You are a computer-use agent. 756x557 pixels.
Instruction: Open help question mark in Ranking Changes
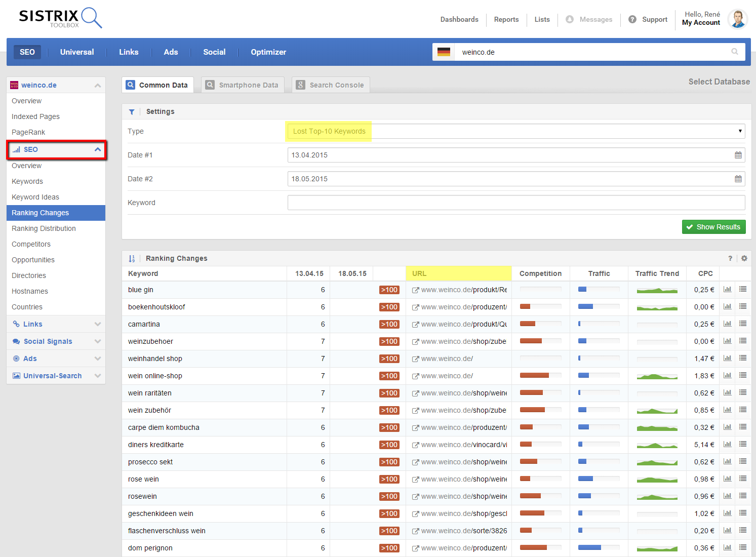(730, 258)
